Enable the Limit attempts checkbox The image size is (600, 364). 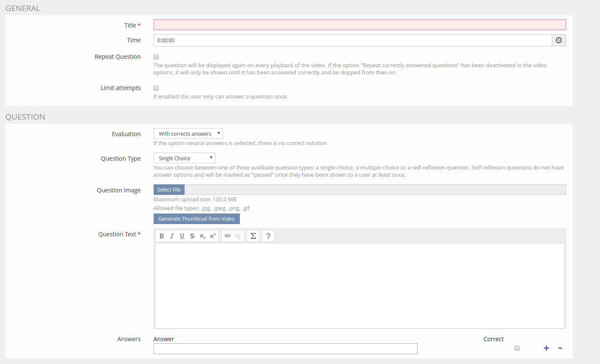(156, 88)
